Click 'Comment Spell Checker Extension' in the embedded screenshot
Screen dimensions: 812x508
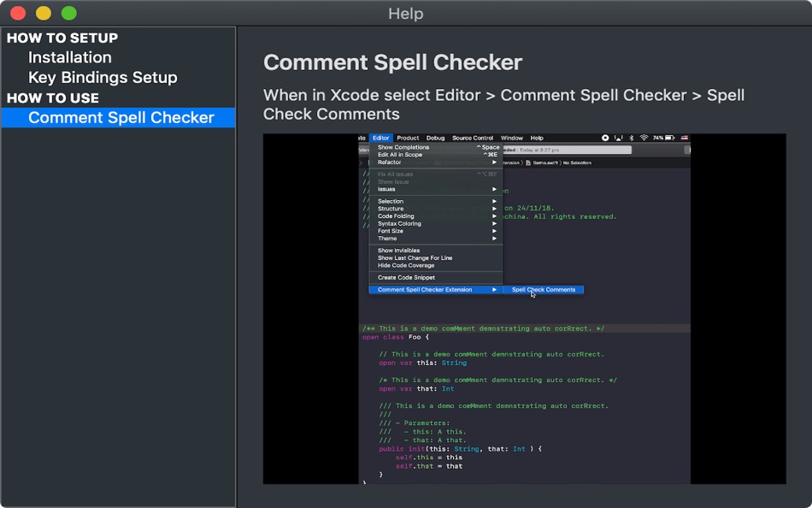(x=436, y=290)
